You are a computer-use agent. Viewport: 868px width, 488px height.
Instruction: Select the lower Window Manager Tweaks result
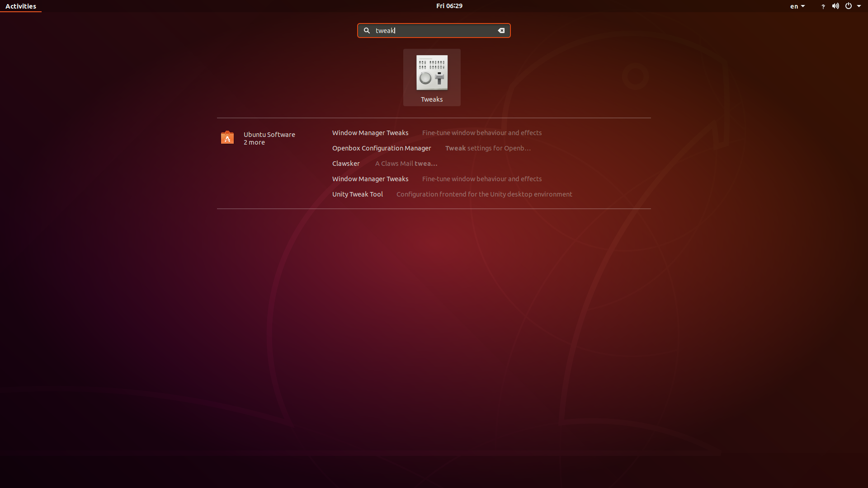pos(370,179)
